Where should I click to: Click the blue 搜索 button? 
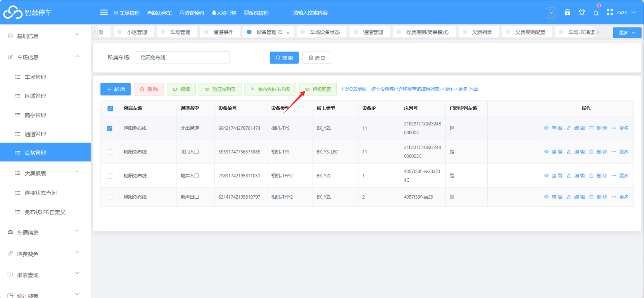click(284, 58)
